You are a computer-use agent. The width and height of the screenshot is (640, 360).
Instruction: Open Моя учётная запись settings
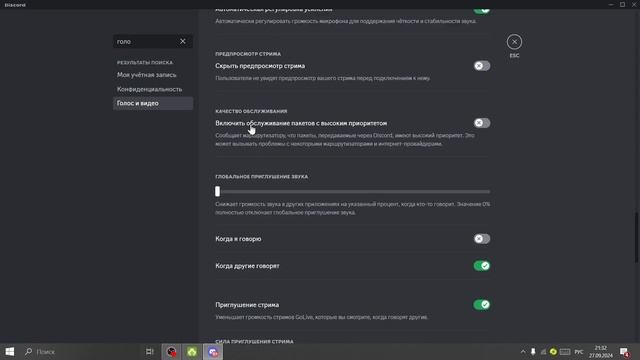point(147,75)
